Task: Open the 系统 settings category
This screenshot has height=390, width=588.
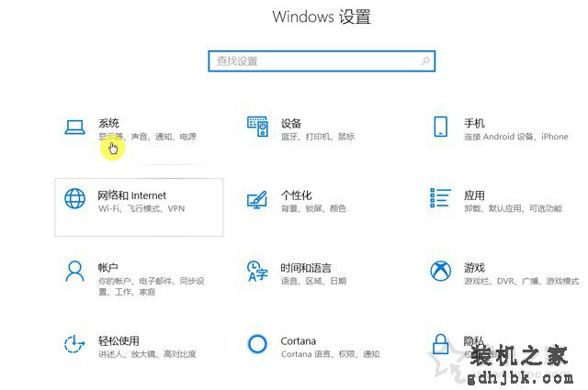Action: [x=108, y=123]
